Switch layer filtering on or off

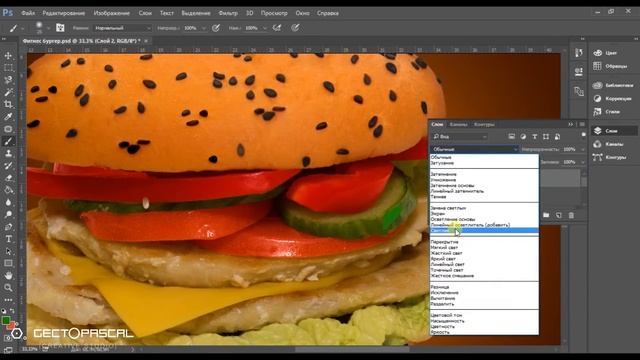click(x=584, y=135)
